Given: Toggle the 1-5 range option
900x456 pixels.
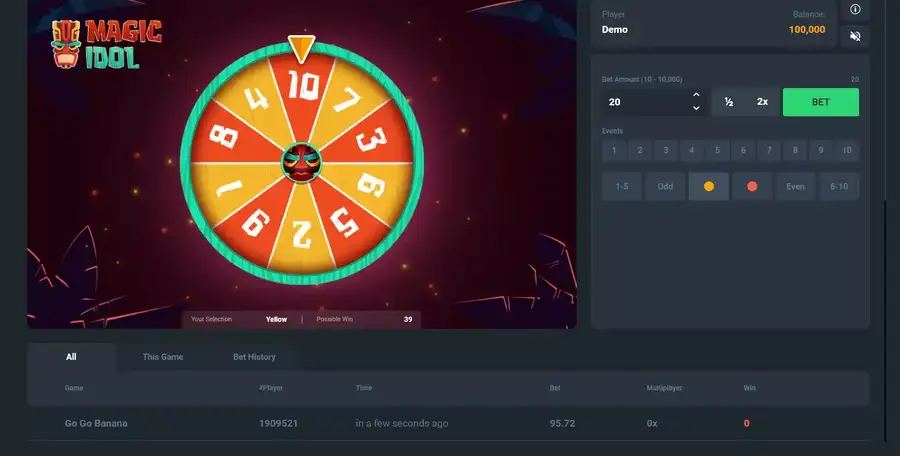Looking at the screenshot, I should click(x=622, y=186).
